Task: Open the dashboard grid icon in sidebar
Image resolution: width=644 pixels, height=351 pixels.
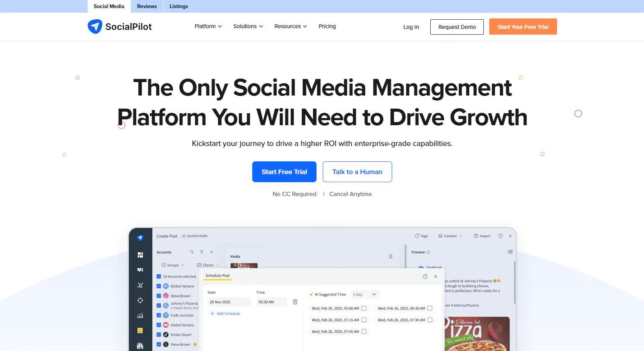Action: click(140, 254)
